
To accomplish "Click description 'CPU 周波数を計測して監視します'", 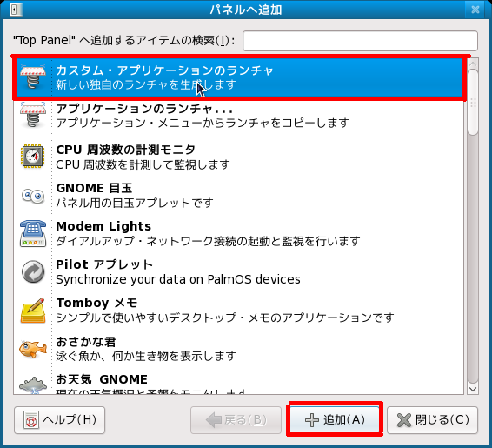I will (143, 164).
